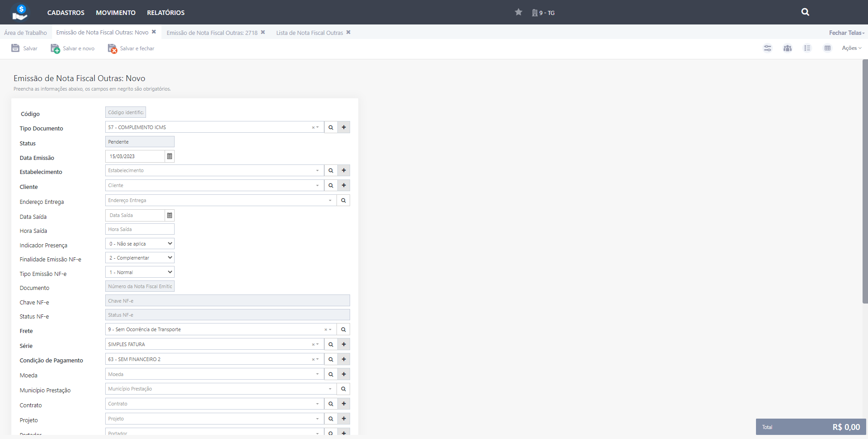Open Finalidade Emissão NF-e select box
This screenshot has height=439, width=868.
(x=140, y=258)
